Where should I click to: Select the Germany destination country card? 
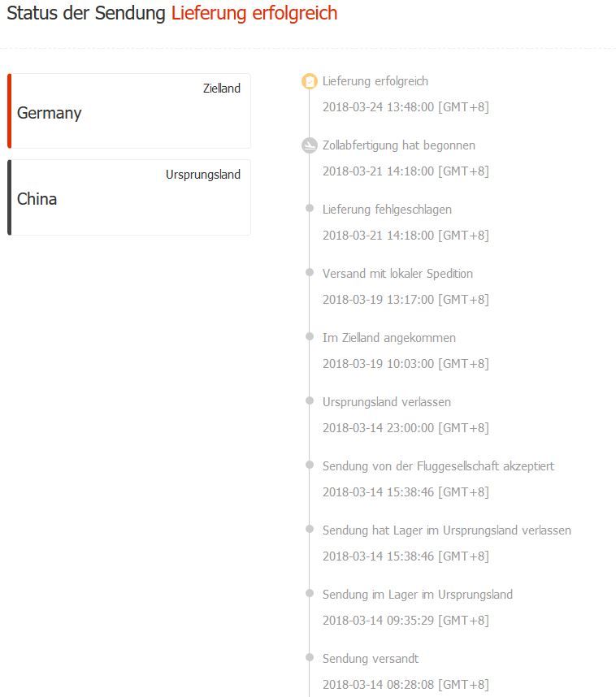tap(130, 111)
